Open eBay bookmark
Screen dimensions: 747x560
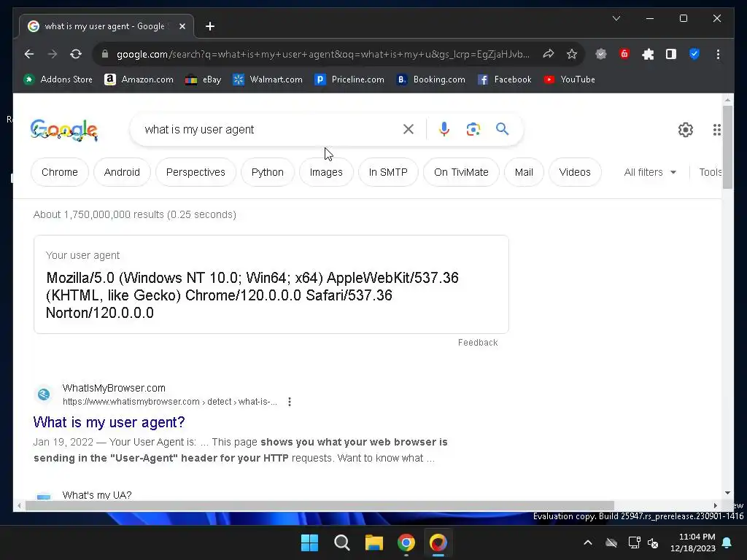pyautogui.click(x=203, y=79)
